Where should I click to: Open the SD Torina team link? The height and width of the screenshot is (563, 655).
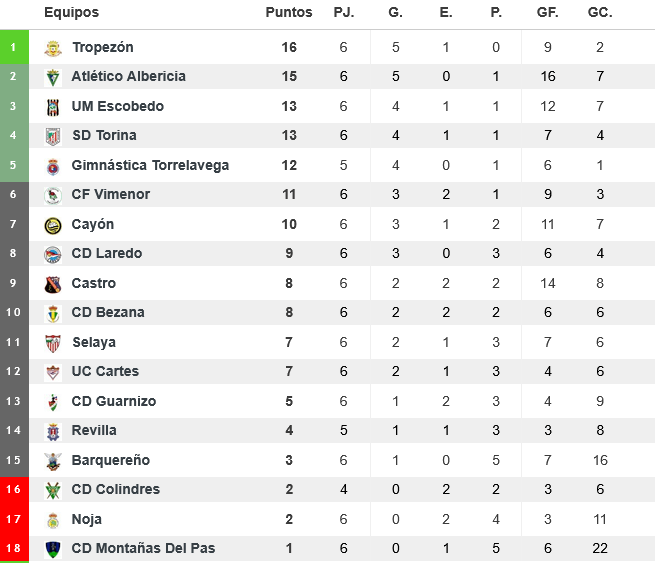pyautogui.click(x=104, y=136)
